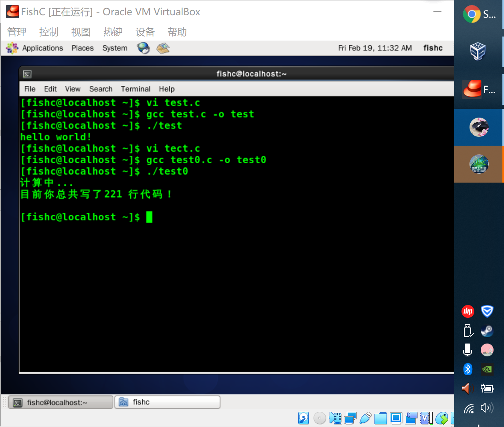Image resolution: width=504 pixels, height=427 pixels.
Task: Click the shared folders status icon
Action: point(381,418)
